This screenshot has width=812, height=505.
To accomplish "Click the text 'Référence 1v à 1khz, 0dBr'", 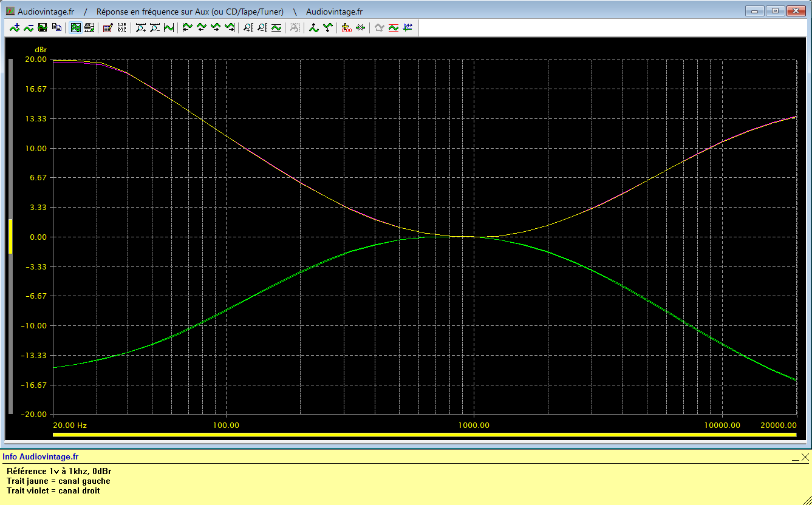I will click(x=59, y=471).
